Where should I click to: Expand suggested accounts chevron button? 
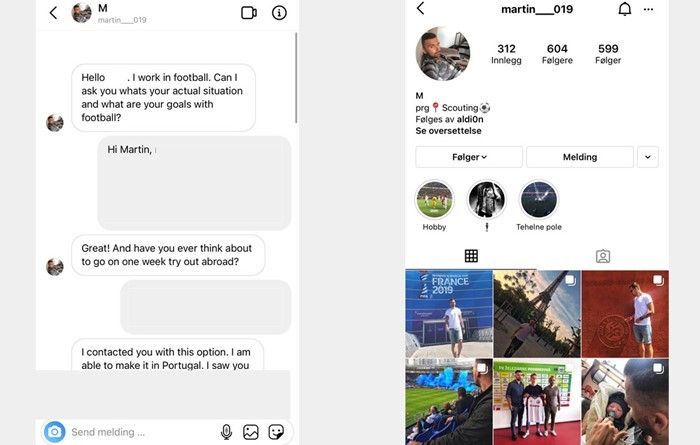pyautogui.click(x=647, y=157)
